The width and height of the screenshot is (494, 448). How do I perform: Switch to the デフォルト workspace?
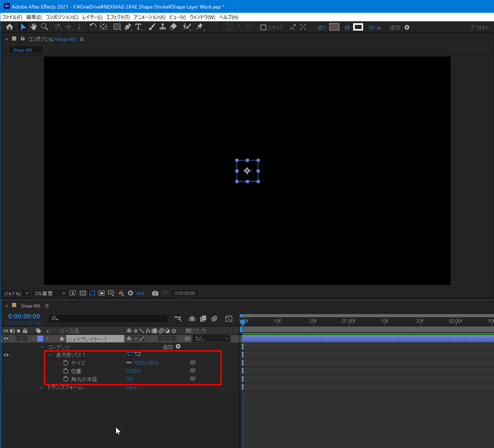pyautogui.click(x=479, y=27)
